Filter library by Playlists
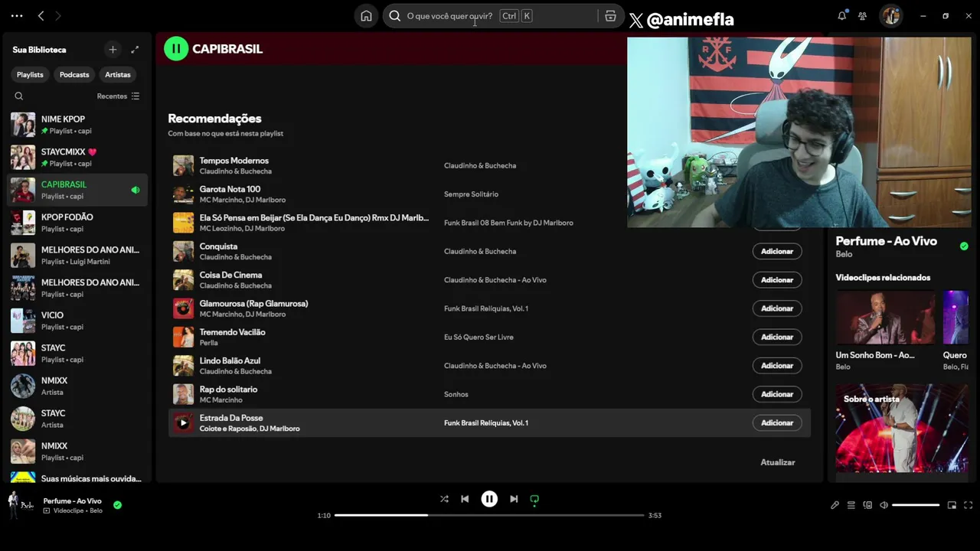Viewport: 980px width, 551px height. click(30, 74)
